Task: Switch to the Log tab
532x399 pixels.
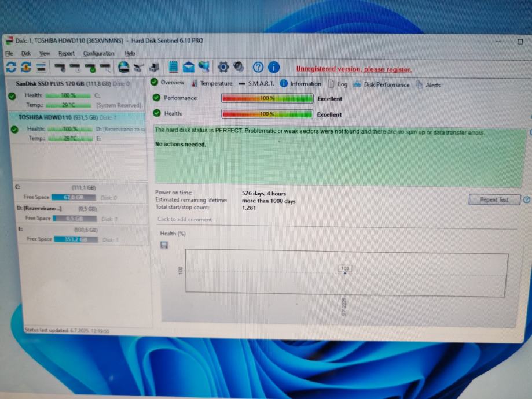Action: click(338, 84)
